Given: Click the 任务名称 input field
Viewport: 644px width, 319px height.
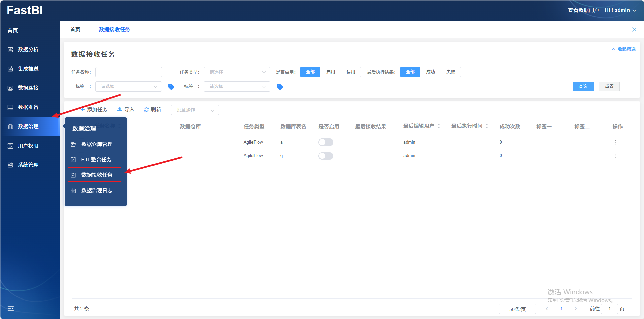Looking at the screenshot, I should coord(128,72).
